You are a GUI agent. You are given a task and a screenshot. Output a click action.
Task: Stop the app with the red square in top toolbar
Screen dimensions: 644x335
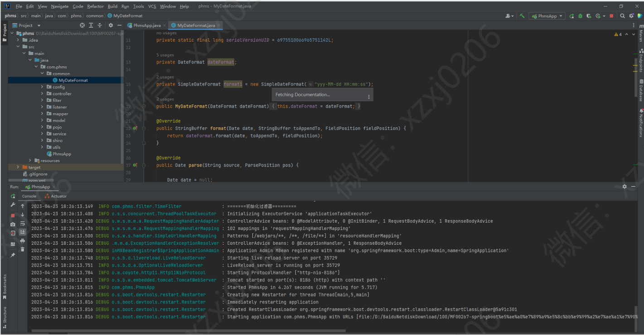tap(611, 16)
